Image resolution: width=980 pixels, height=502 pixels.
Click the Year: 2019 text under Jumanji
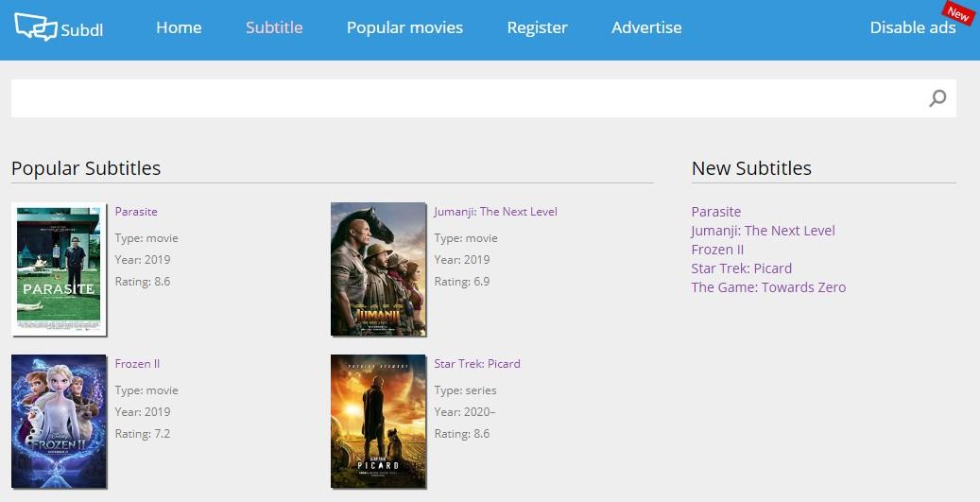coord(462,259)
